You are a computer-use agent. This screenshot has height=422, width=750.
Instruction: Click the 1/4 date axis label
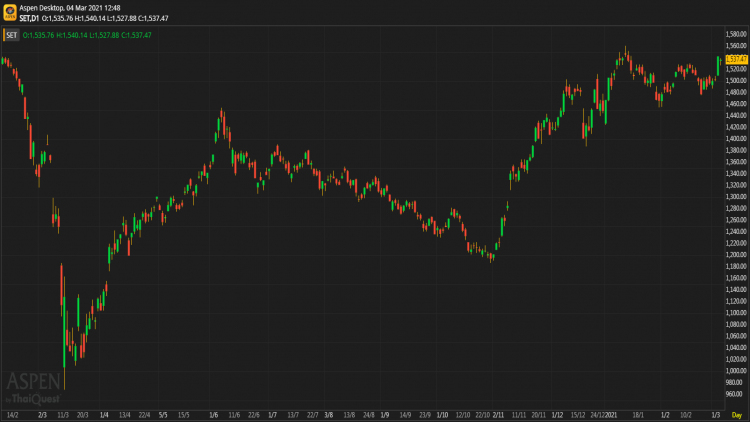[x=104, y=415]
